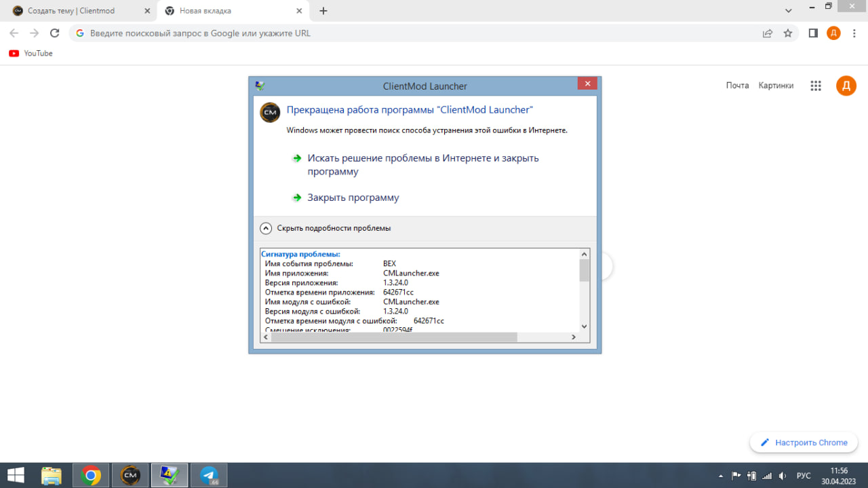Click the share page icon

coord(768,33)
